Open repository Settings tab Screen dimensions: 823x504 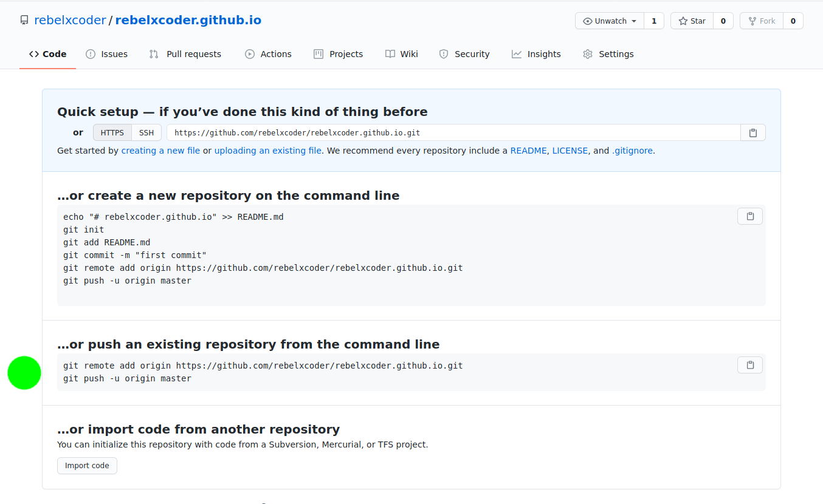(x=608, y=54)
